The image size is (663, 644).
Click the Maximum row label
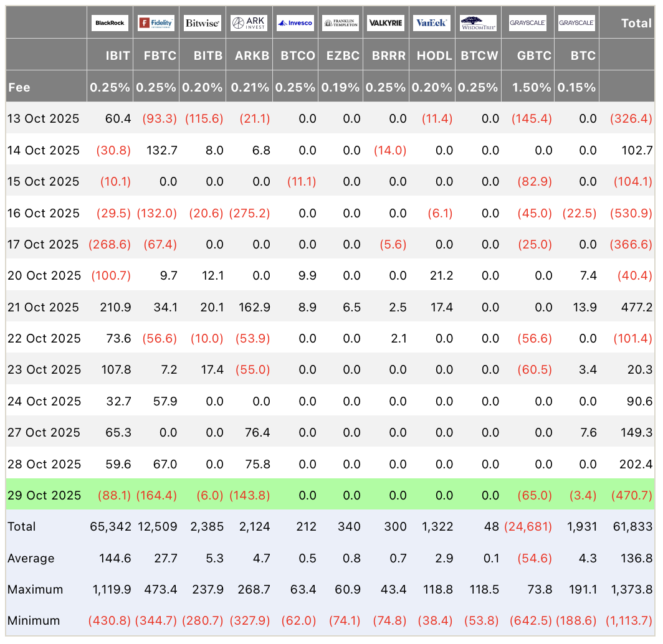pyautogui.click(x=36, y=589)
